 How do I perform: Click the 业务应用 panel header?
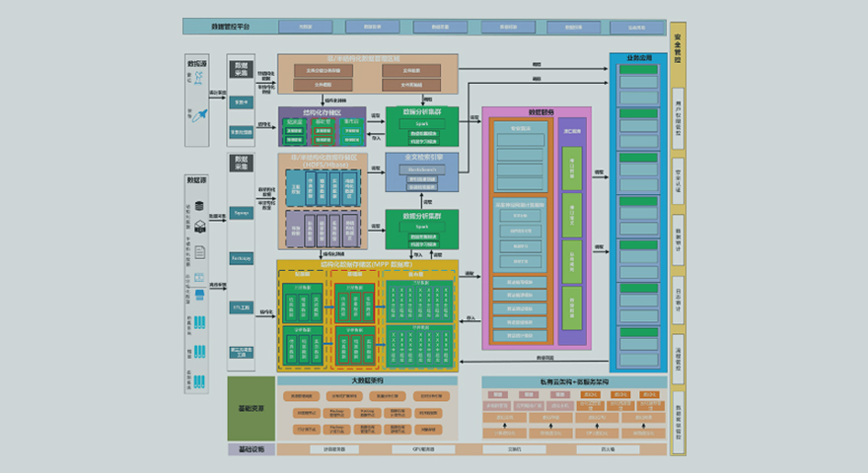pyautogui.click(x=638, y=59)
